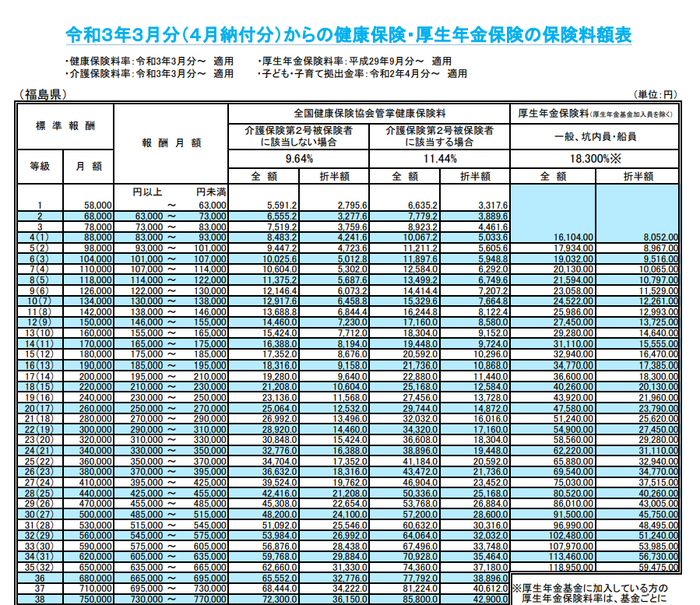Click the （単位：円） unit label
700x605 pixels.
[x=656, y=92]
